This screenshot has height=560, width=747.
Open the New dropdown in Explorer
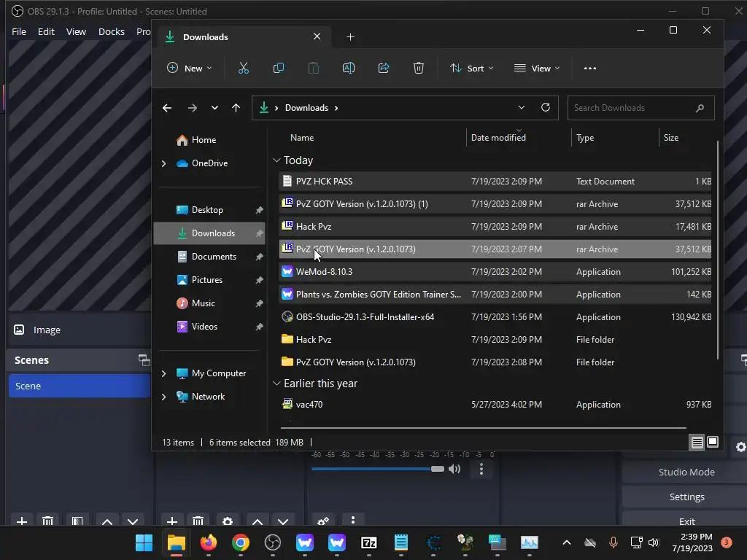189,68
